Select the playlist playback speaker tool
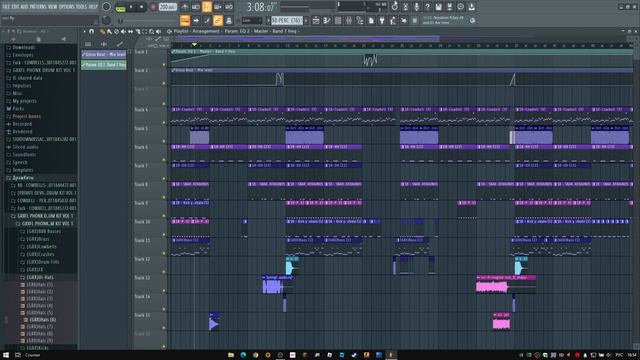 [x=158, y=31]
